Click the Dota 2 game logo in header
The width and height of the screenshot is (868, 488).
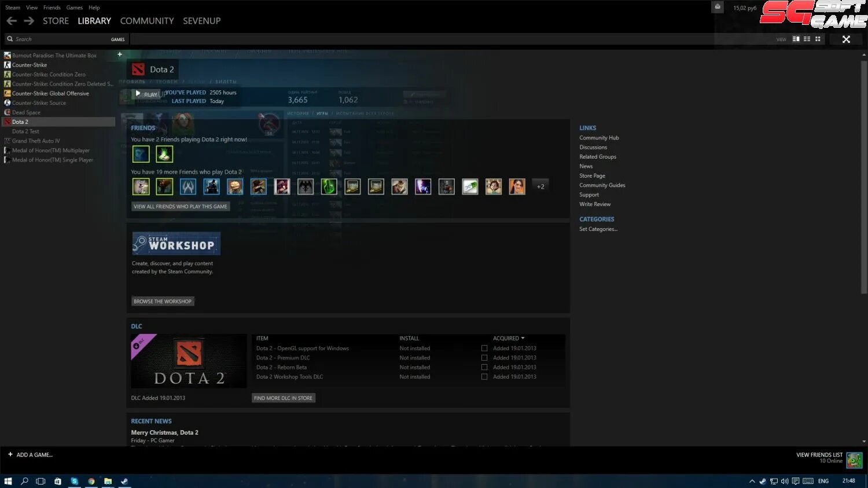tap(138, 69)
